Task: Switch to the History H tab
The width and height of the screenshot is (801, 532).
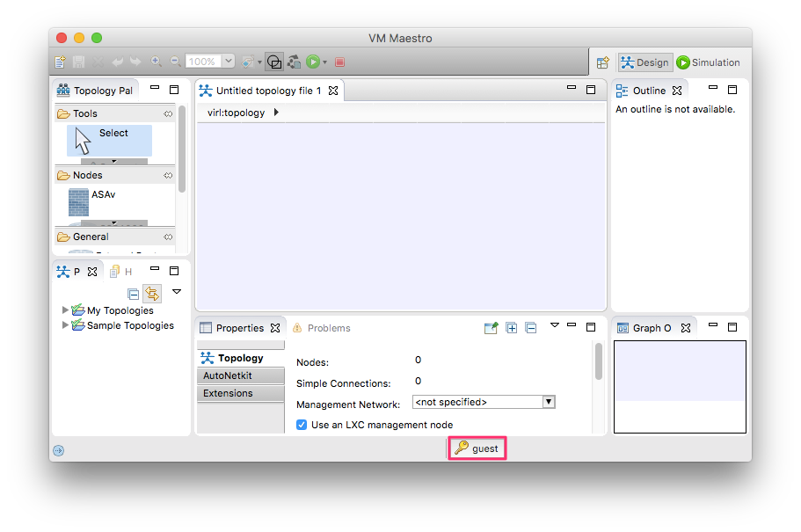Action: point(121,272)
